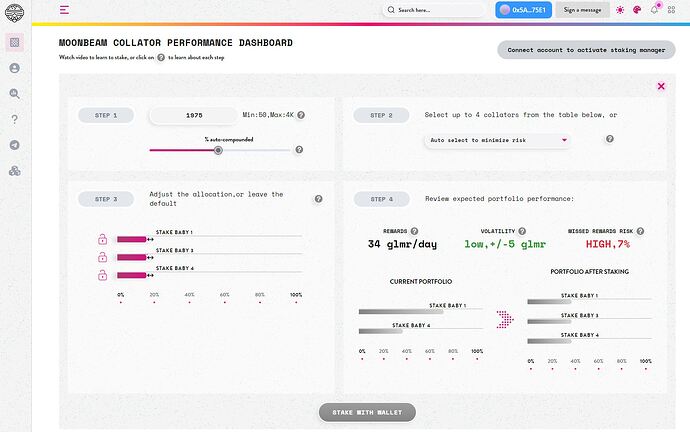Open the hamburger menu icon
690x432 pixels.
(64, 10)
